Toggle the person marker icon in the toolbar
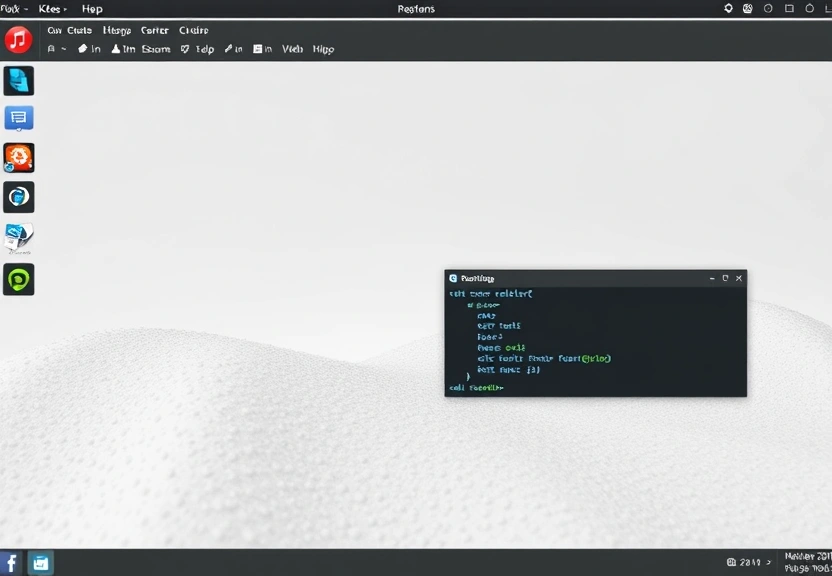 click(x=115, y=48)
